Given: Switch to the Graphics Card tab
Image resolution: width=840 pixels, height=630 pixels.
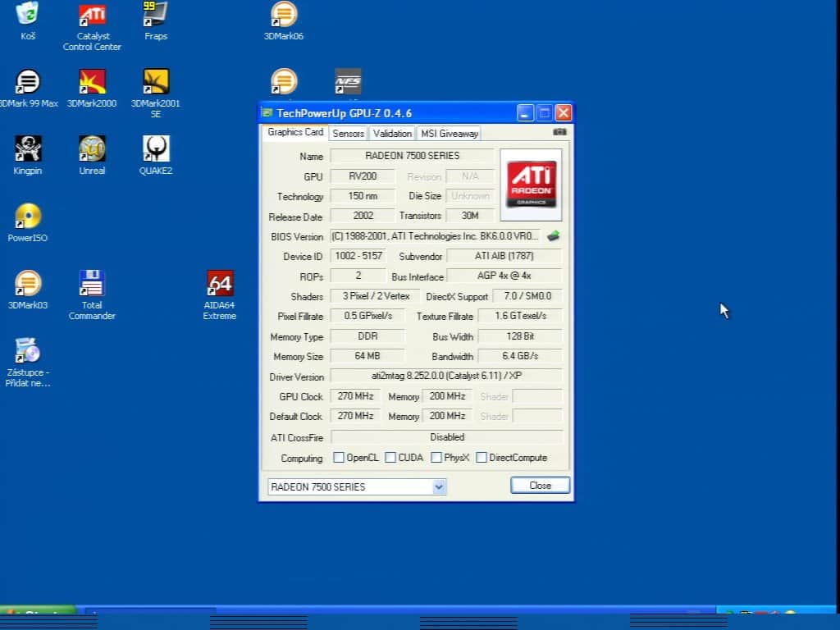Looking at the screenshot, I should [295, 132].
